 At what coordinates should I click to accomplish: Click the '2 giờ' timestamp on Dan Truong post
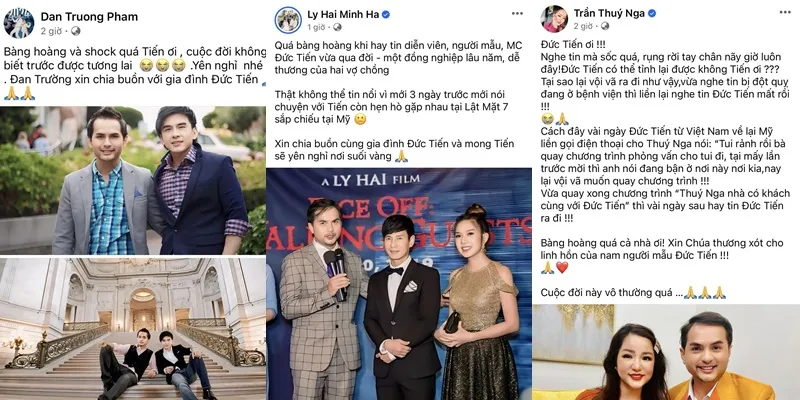pos(51,31)
